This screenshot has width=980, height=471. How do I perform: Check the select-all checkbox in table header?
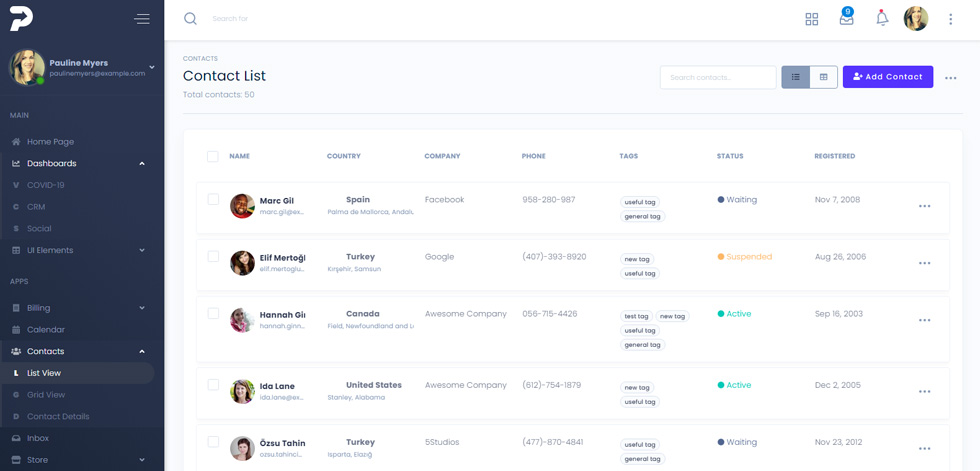pyautogui.click(x=212, y=156)
